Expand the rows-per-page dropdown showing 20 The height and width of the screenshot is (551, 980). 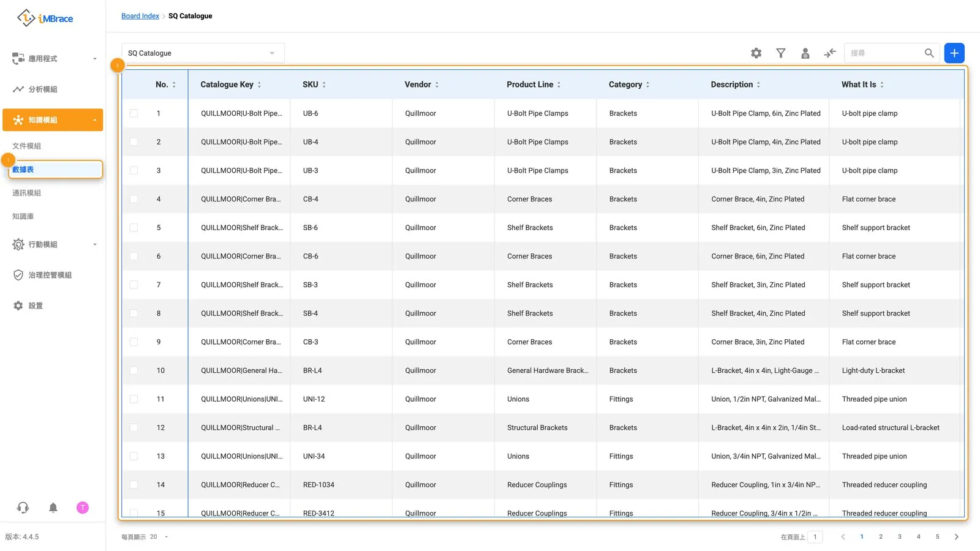(x=158, y=537)
